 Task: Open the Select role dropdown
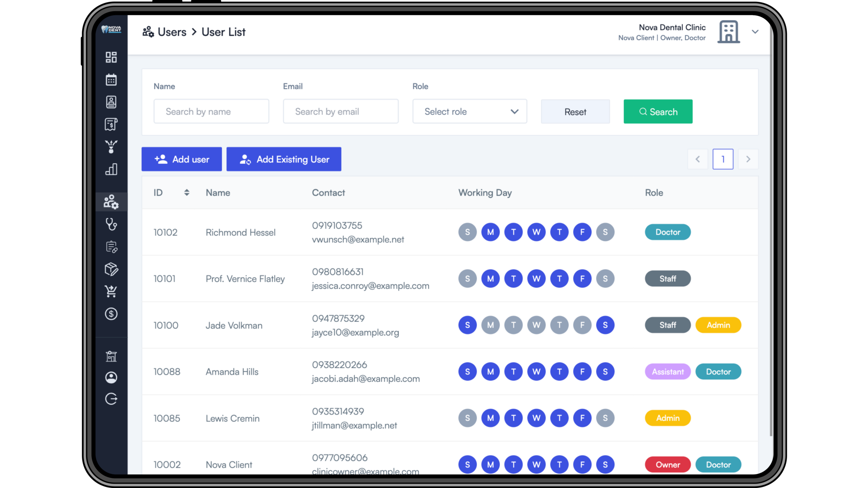470,111
